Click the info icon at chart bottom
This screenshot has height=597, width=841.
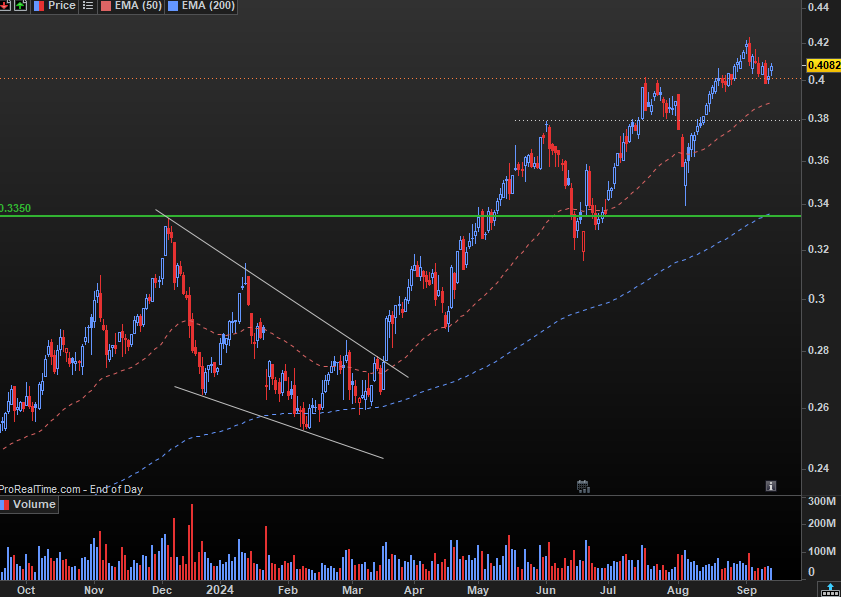(x=771, y=486)
